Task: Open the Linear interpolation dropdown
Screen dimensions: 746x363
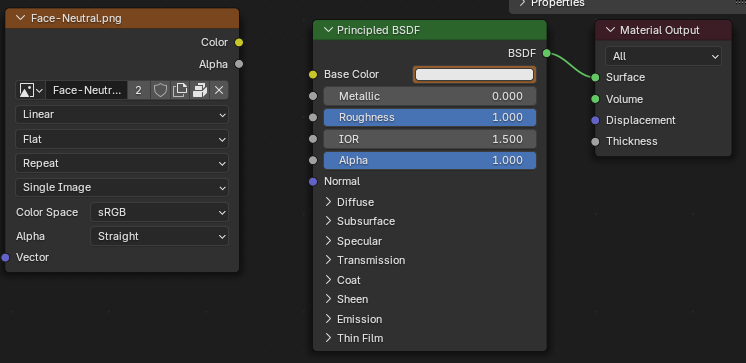Action: pos(122,115)
